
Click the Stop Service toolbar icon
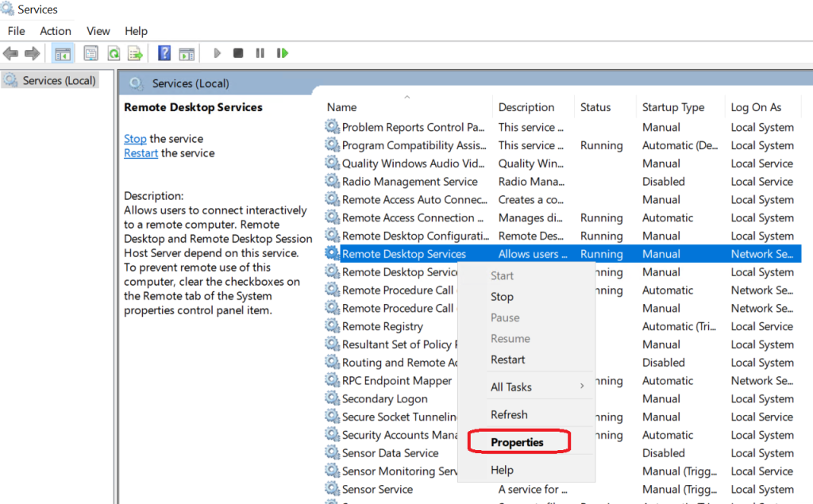tap(237, 52)
